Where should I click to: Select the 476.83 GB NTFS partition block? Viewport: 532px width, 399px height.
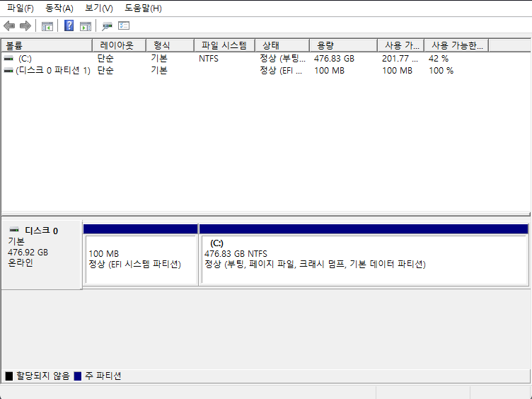pos(364,259)
